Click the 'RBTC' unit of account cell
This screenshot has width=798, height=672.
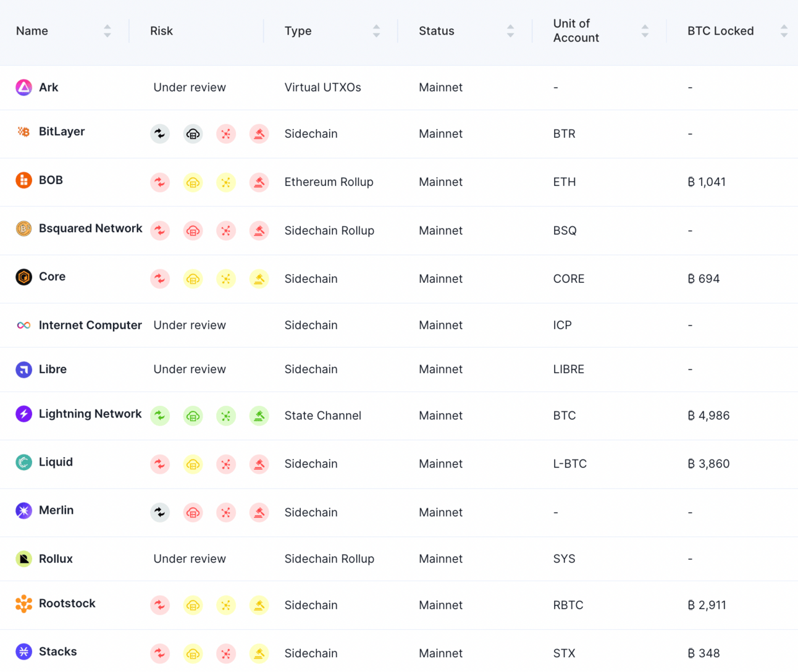pos(568,605)
